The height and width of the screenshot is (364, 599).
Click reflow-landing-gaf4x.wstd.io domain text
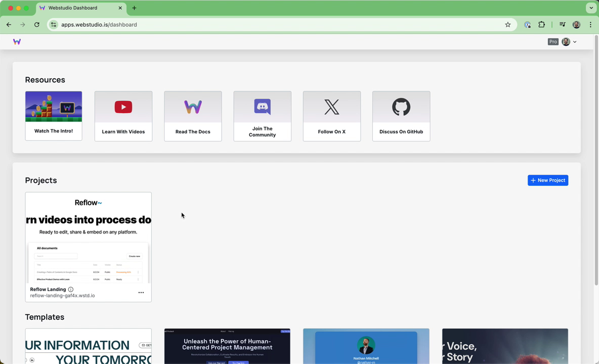click(62, 296)
